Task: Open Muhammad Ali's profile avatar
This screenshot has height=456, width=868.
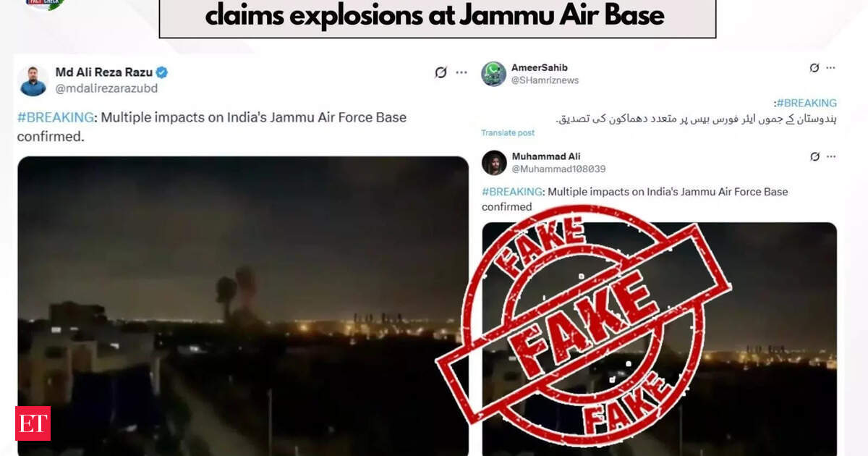Action: point(494,162)
